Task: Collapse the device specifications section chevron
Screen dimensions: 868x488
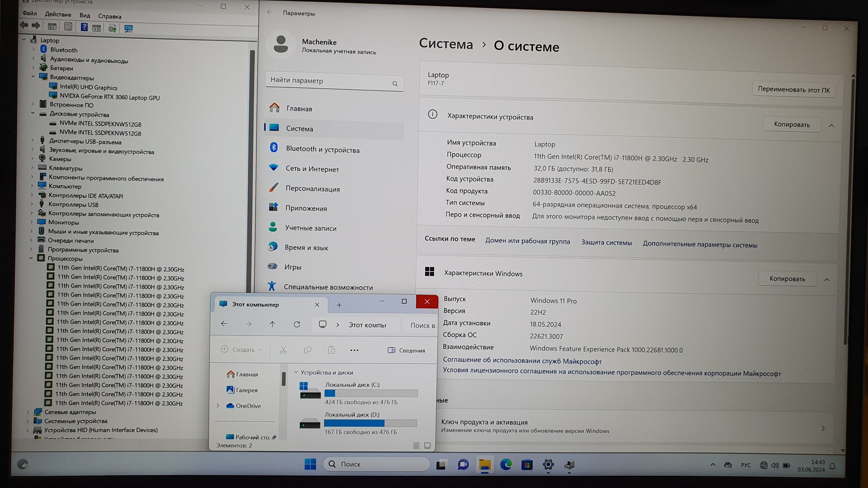Action: point(831,125)
